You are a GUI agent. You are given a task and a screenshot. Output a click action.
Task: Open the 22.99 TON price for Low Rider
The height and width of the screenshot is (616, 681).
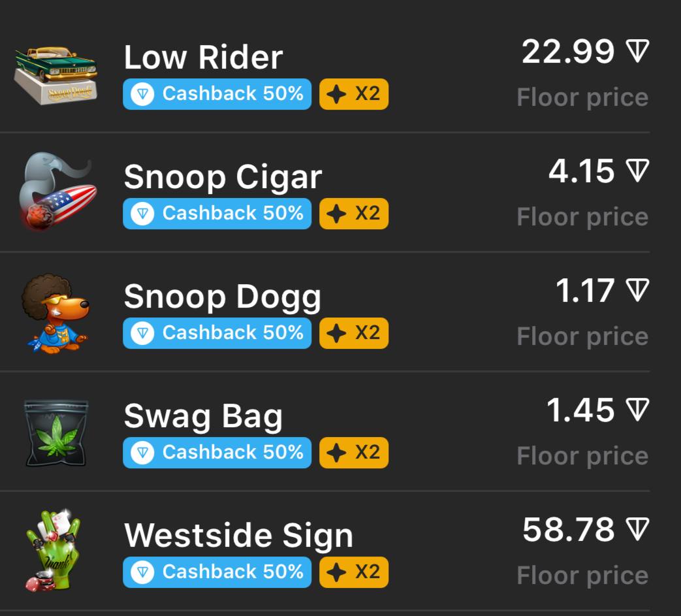click(x=585, y=51)
